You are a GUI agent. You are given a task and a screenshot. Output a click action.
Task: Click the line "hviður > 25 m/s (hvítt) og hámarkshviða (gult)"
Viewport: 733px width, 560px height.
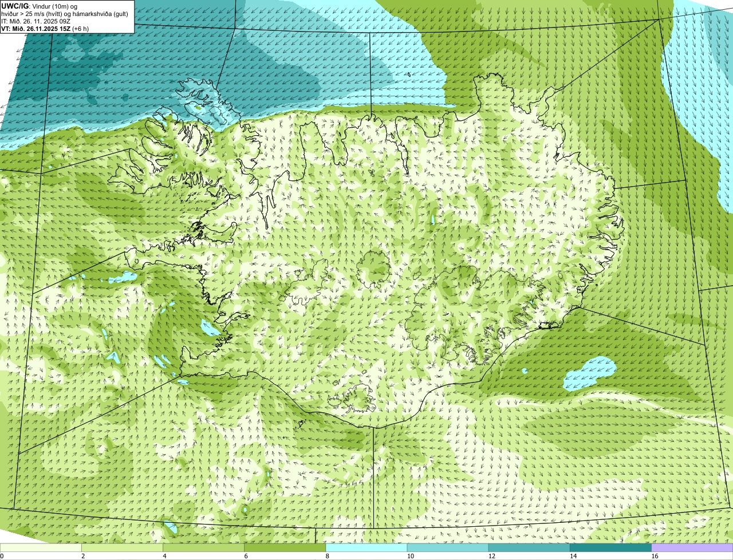click(x=65, y=14)
